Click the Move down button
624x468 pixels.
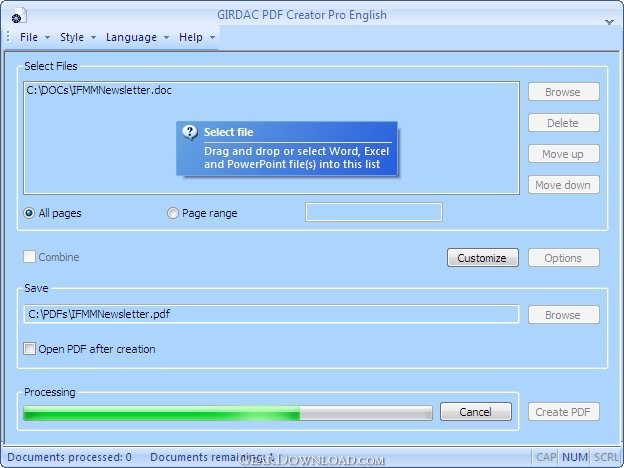(x=564, y=185)
